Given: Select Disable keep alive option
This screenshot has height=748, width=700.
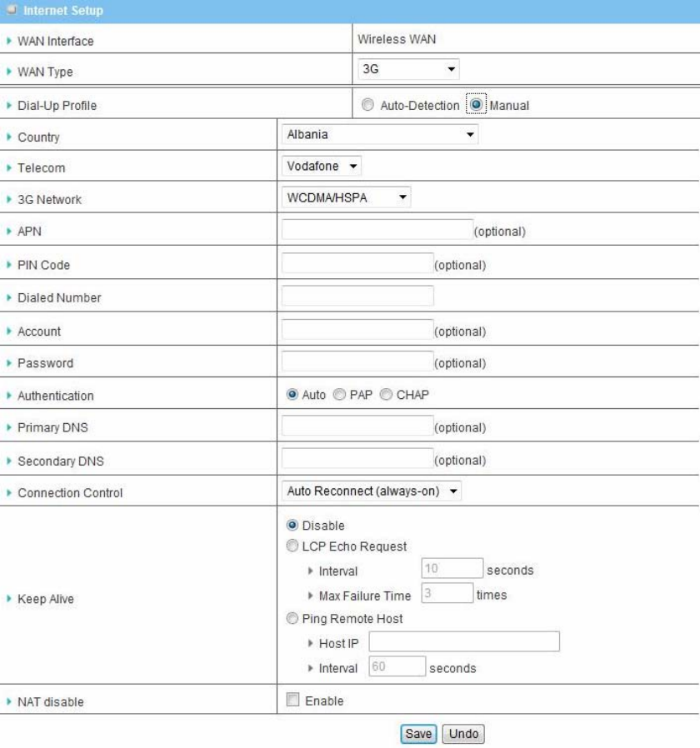Looking at the screenshot, I should [x=292, y=526].
